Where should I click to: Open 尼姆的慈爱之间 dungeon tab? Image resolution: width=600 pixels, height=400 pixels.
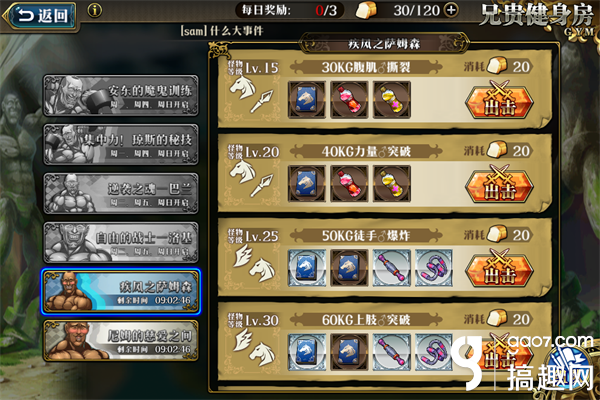(121, 341)
